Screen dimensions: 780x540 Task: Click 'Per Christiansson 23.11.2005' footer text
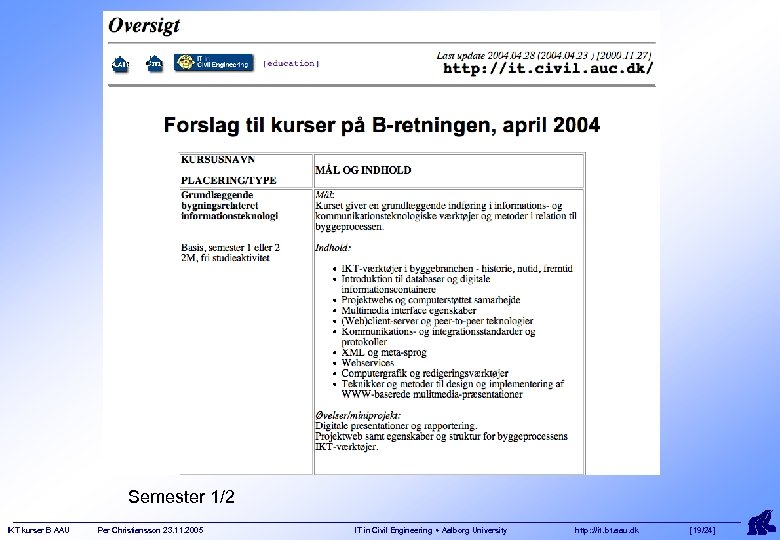click(150, 531)
